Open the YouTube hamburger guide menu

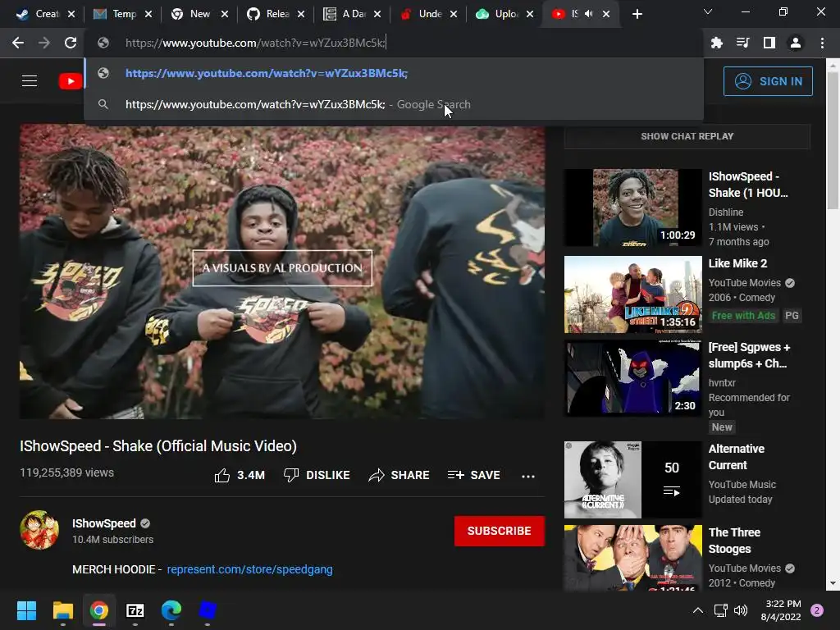30,81
